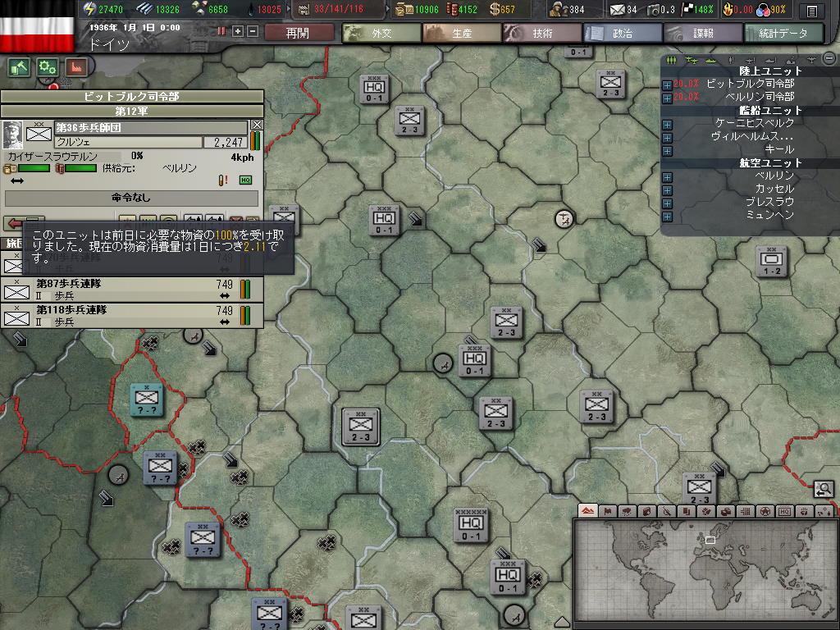Image resolution: width=840 pixels, height=630 pixels.
Task: Expand キール naval entry
Action: (x=667, y=151)
